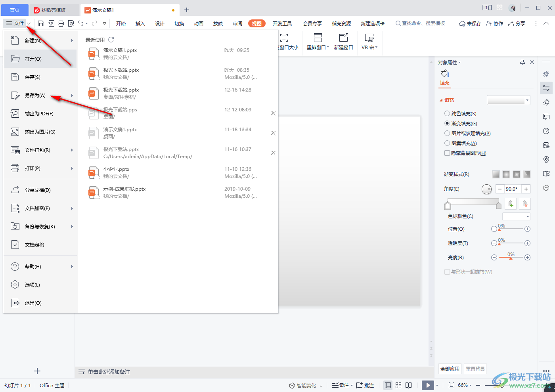Select the third gradient style swatch
Screen dimensions: 555x392
pyautogui.click(x=517, y=174)
